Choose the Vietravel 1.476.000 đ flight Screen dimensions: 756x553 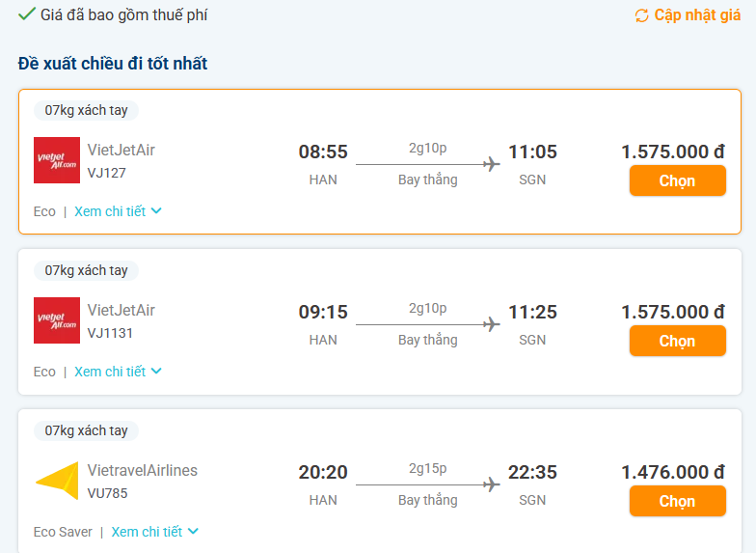pyautogui.click(x=677, y=501)
